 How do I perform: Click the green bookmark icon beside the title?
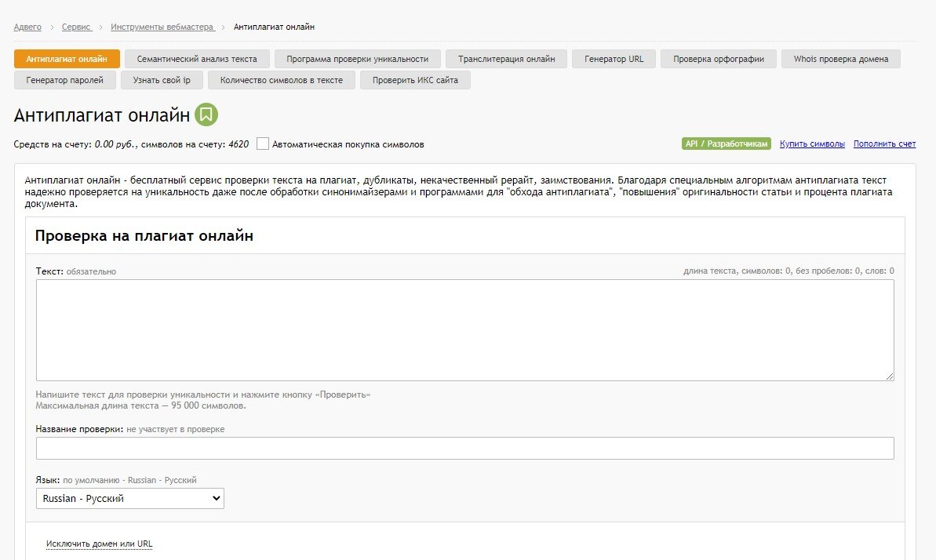[x=206, y=115]
